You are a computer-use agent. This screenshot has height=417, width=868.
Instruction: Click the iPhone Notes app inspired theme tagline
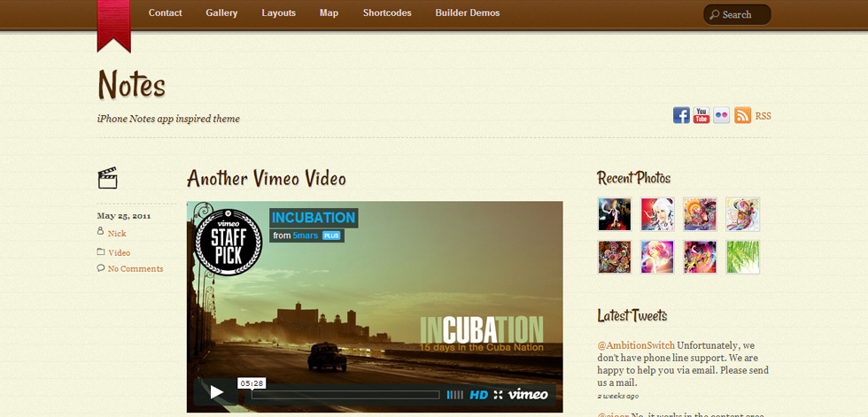click(168, 119)
